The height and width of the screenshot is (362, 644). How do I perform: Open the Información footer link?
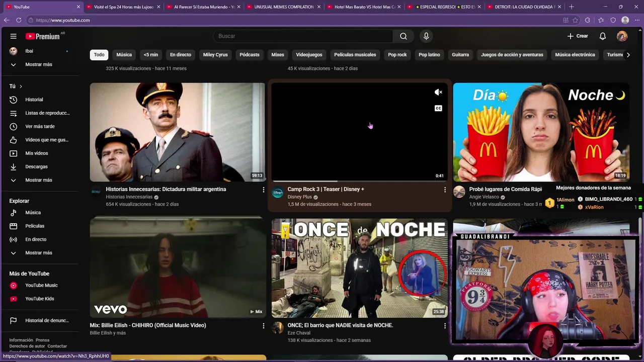click(x=21, y=340)
